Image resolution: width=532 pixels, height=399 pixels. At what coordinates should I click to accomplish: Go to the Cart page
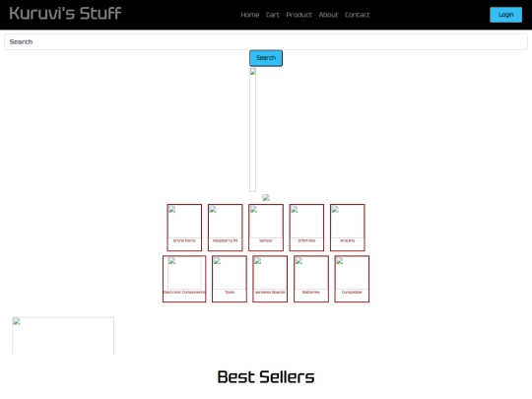(273, 15)
